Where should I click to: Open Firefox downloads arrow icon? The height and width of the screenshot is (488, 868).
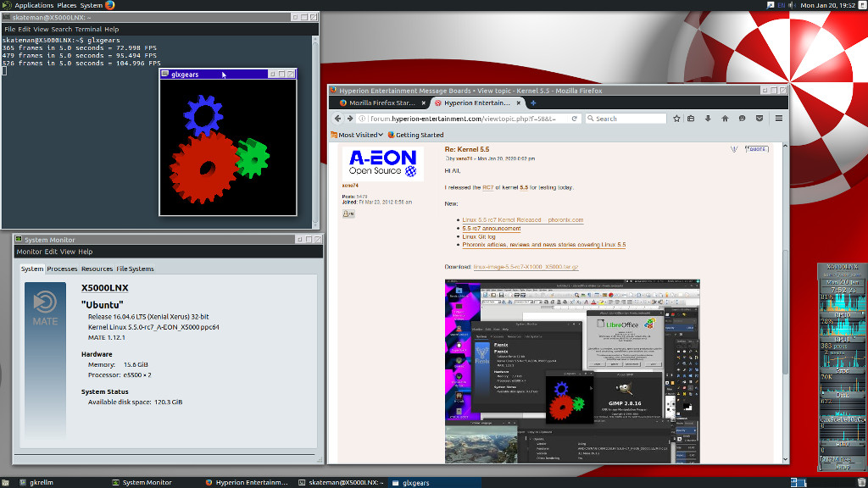708,119
